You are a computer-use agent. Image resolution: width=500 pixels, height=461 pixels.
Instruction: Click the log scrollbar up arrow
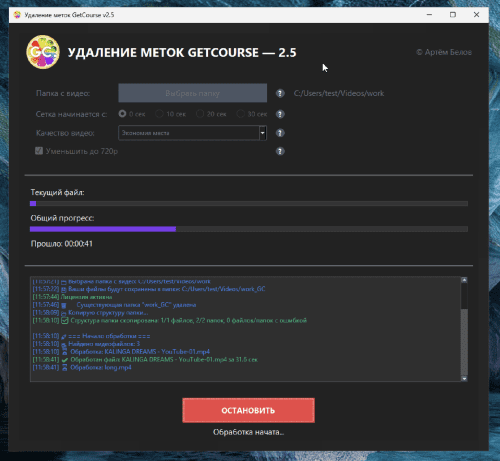tap(464, 280)
